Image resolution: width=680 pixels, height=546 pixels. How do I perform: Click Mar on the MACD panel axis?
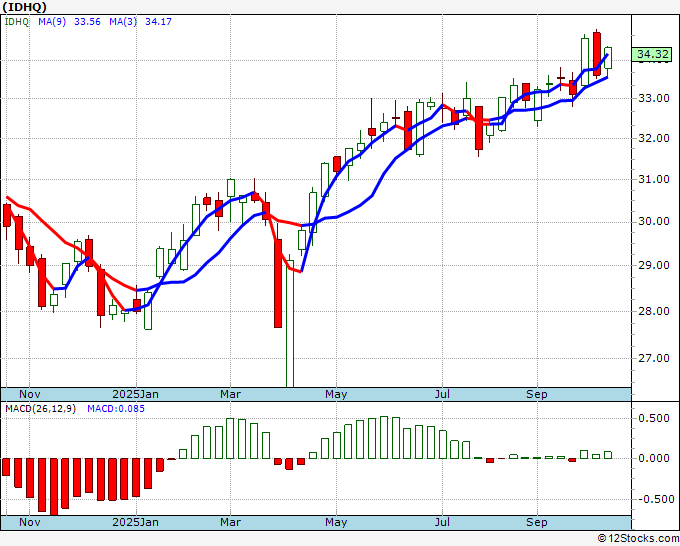click(x=230, y=522)
